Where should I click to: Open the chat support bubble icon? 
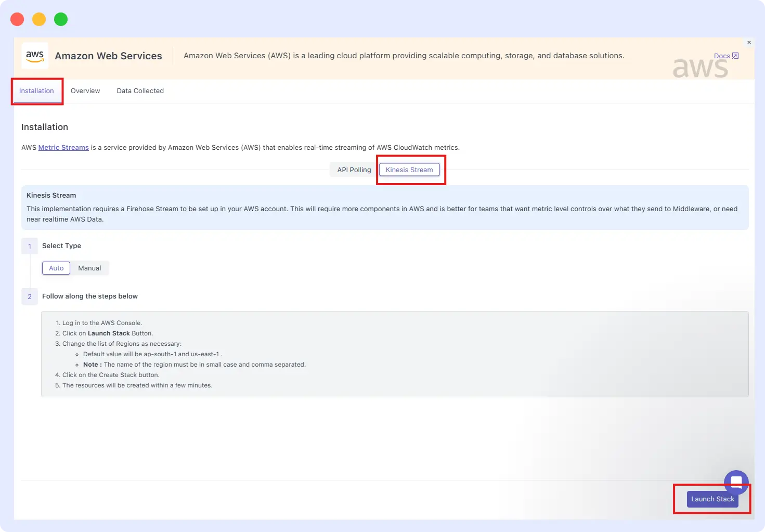point(736,482)
